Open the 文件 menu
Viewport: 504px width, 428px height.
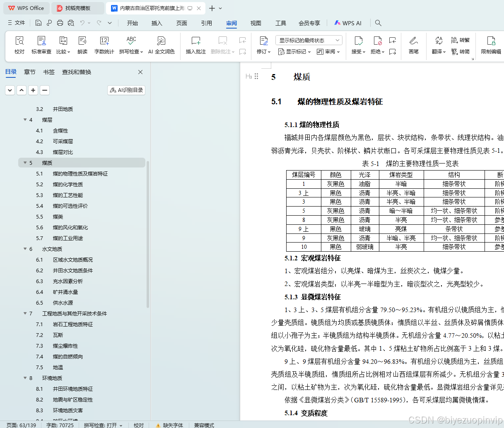click(x=17, y=23)
